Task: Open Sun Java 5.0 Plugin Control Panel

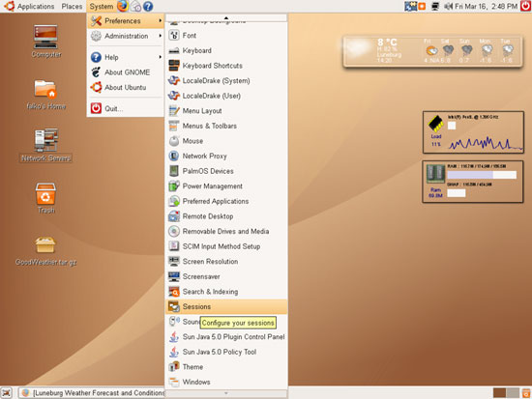Action: pos(226,336)
